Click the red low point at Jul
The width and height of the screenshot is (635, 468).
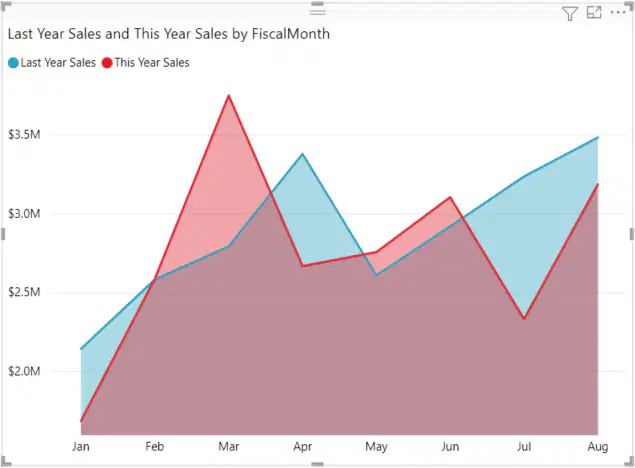click(x=524, y=319)
